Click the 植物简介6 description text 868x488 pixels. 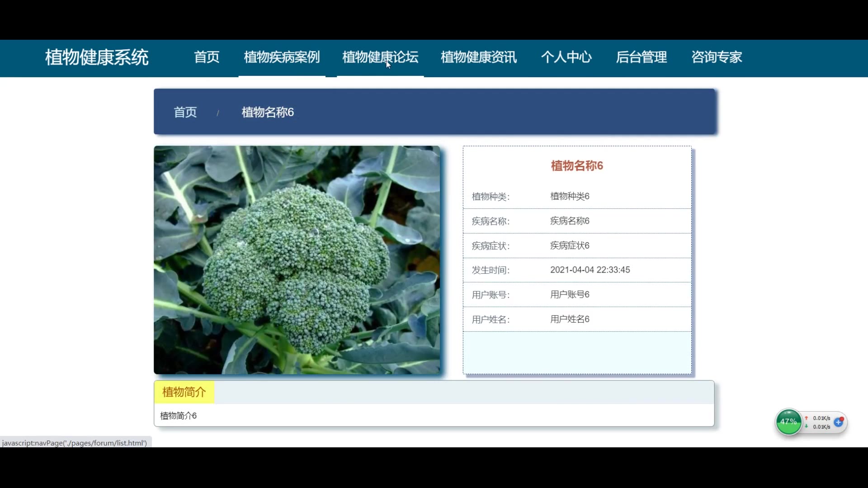(x=179, y=416)
